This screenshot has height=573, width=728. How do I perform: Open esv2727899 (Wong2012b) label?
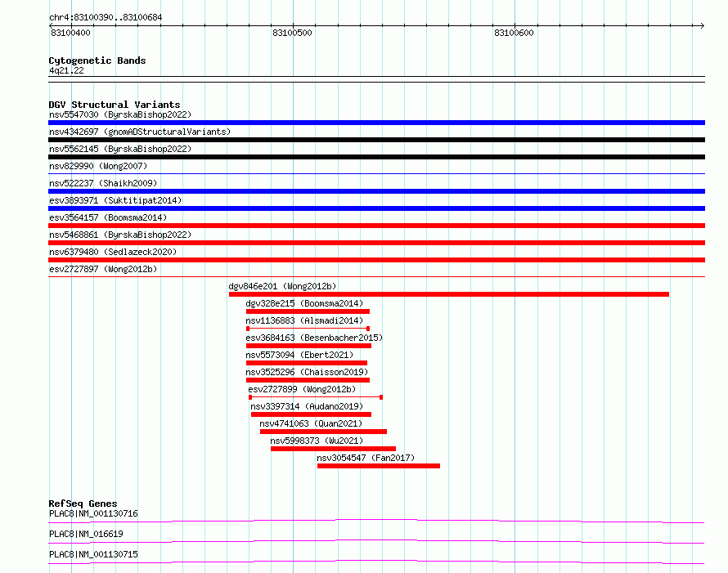(302, 389)
